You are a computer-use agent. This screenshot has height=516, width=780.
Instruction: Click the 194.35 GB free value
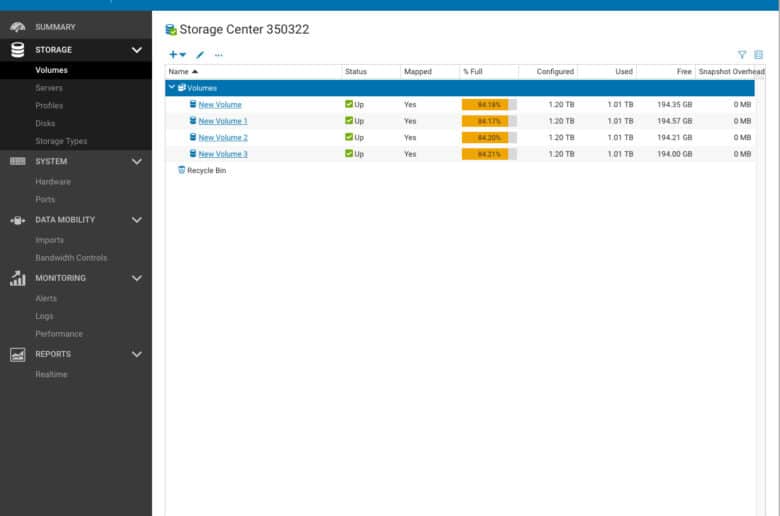click(x=675, y=104)
